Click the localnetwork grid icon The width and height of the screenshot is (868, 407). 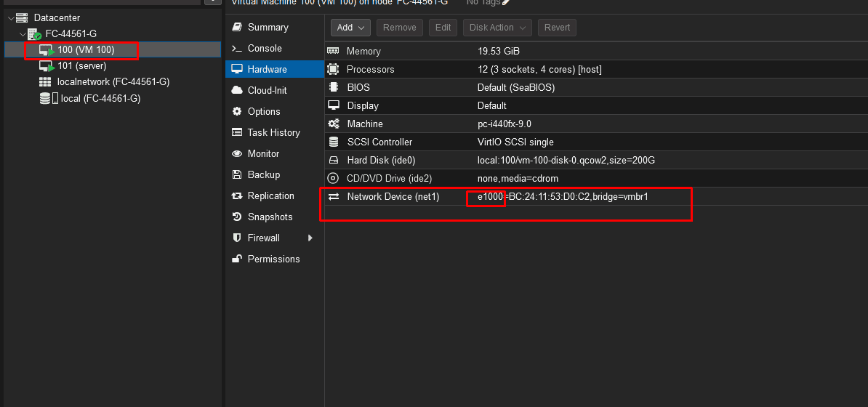point(45,82)
